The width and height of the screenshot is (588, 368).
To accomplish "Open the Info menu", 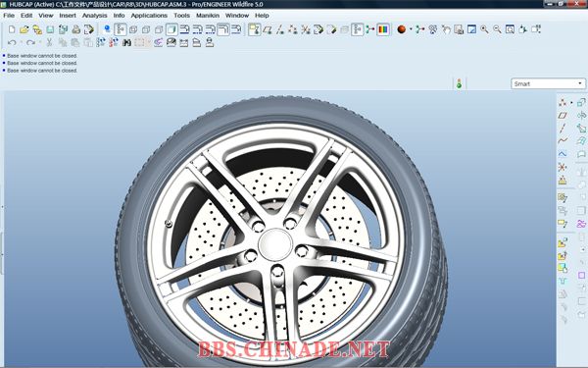I will coord(119,16).
